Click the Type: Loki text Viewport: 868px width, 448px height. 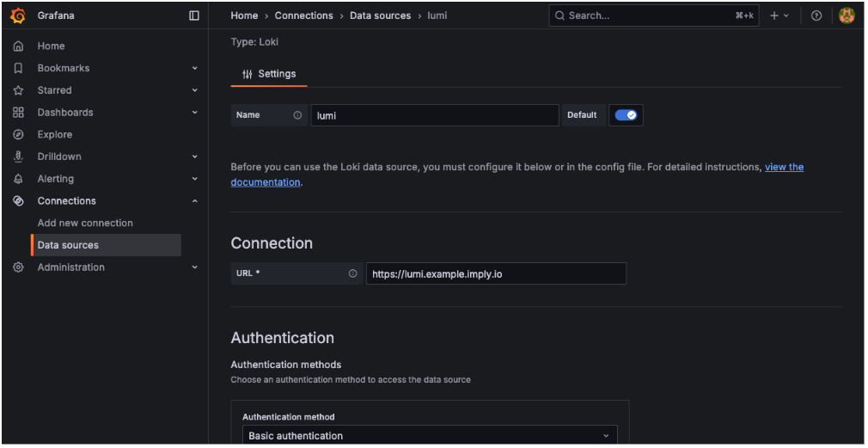point(254,41)
